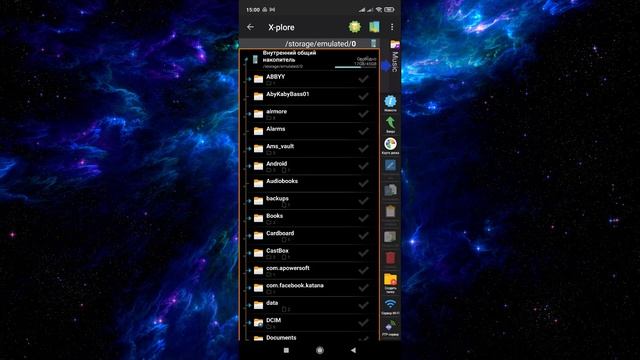
Task: Tap Android home circle button
Action: (x=320, y=350)
